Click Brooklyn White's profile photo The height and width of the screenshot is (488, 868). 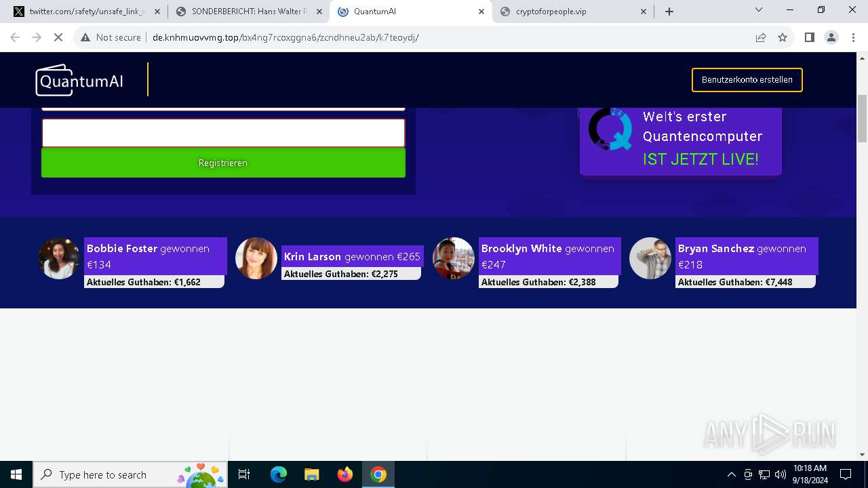[454, 258]
